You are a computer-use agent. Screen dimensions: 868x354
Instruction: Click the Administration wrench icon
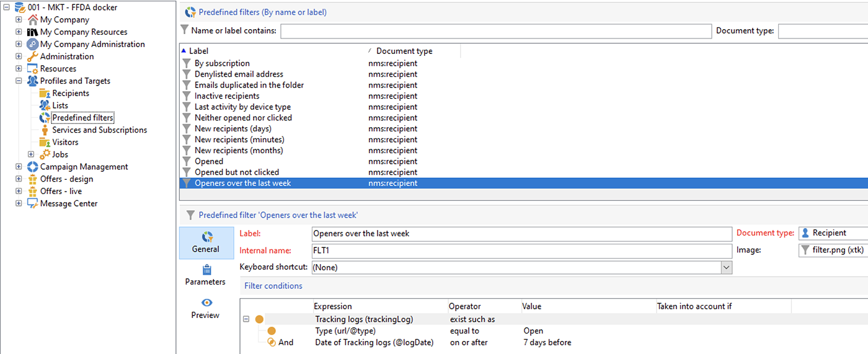[x=33, y=56]
